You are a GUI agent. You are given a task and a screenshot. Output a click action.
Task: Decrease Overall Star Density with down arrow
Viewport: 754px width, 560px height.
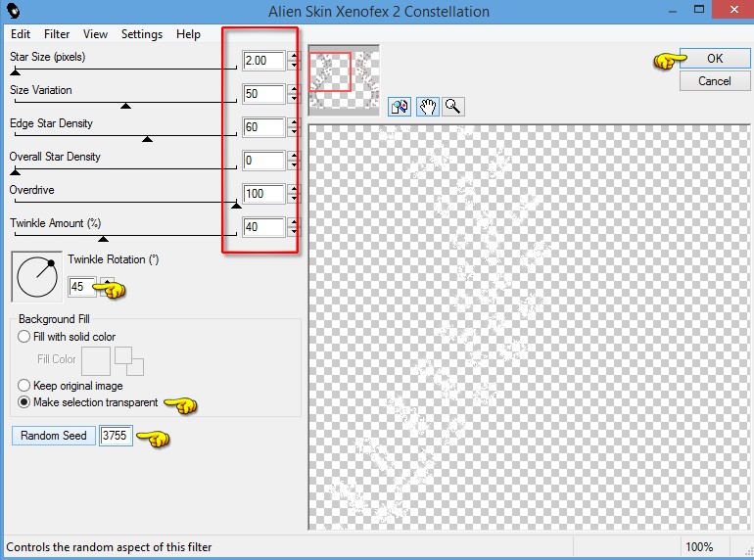(x=294, y=164)
